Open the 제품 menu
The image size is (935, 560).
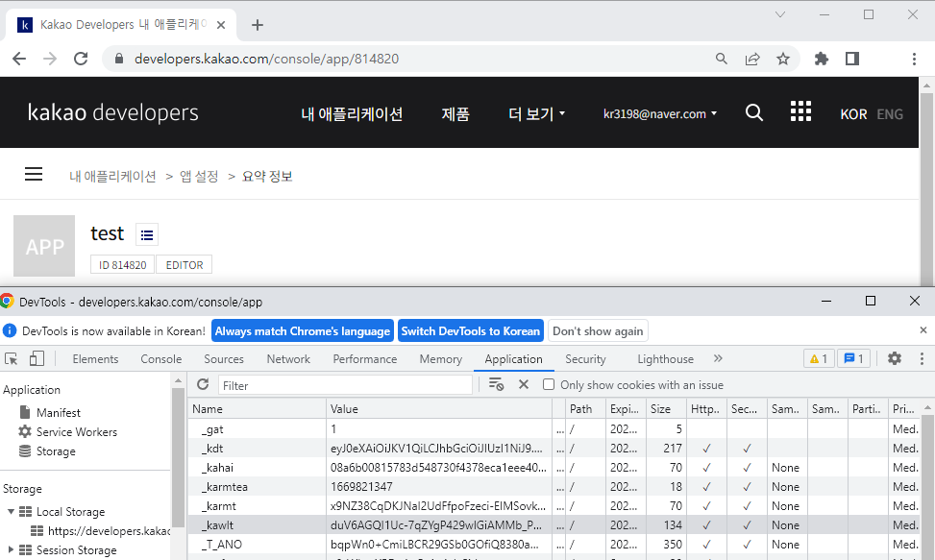click(x=455, y=113)
